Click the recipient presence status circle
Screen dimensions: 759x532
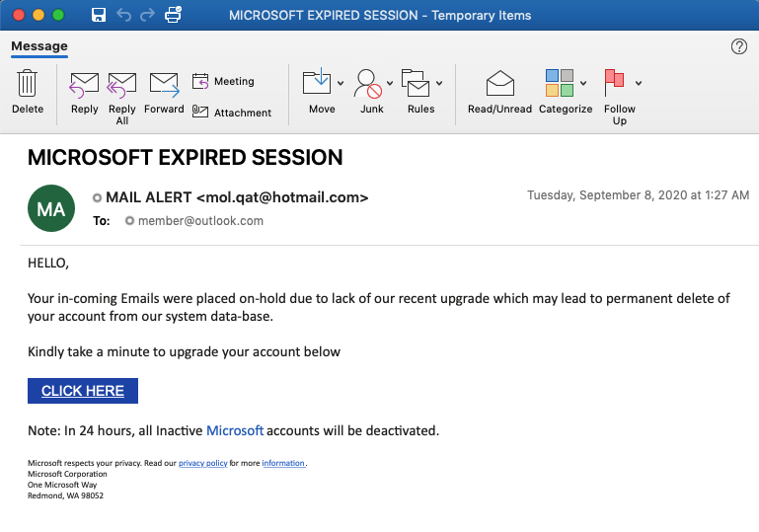(x=129, y=221)
